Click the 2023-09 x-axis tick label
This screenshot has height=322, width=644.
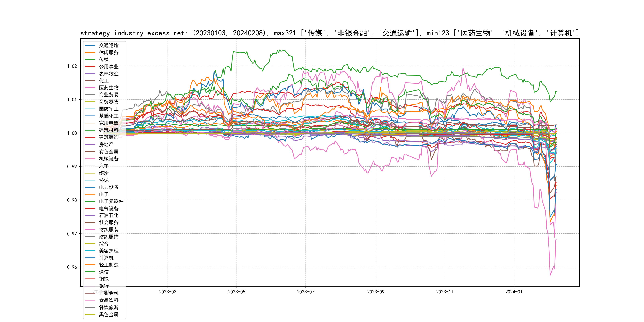click(x=375, y=292)
